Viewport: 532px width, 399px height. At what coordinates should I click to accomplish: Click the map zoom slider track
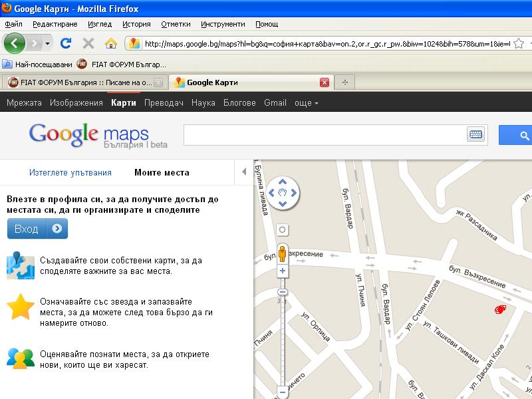[x=283, y=339]
